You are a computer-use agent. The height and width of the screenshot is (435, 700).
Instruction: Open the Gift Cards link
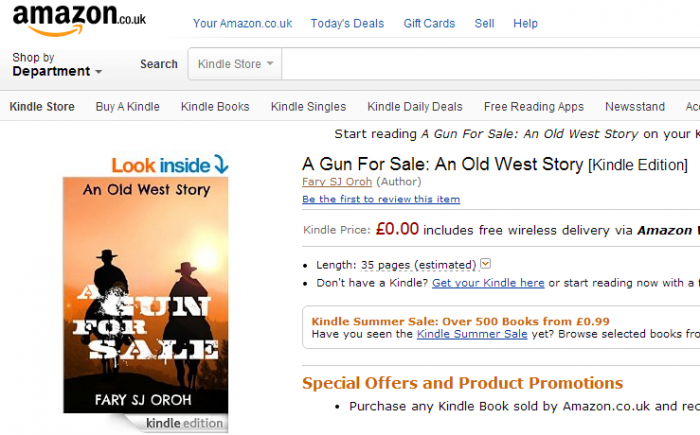[429, 23]
